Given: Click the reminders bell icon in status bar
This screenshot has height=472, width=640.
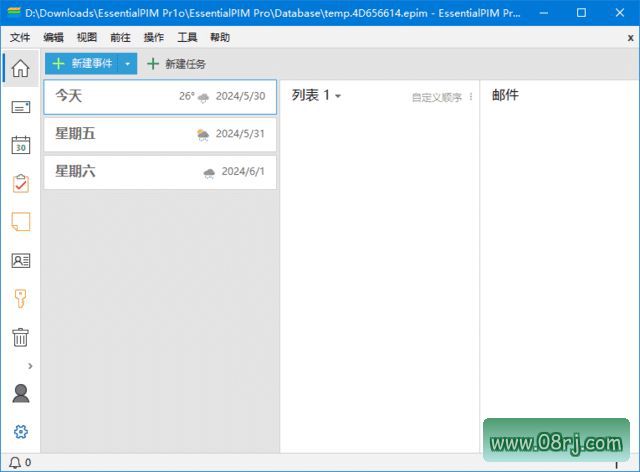Looking at the screenshot, I should click(15, 463).
